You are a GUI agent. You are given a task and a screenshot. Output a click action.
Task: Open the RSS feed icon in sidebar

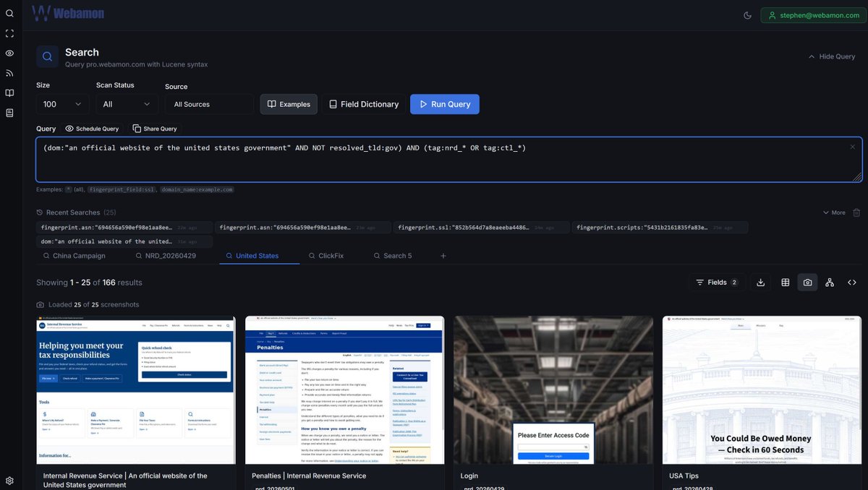(x=9, y=73)
